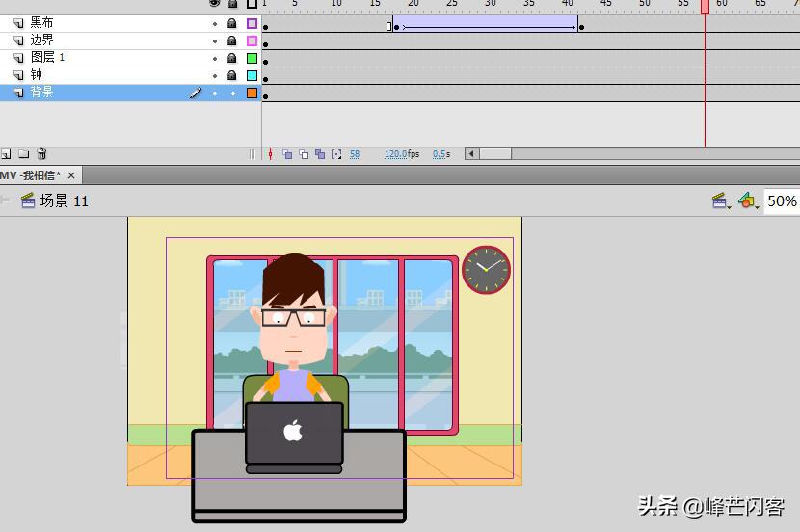Viewport: 800px width, 532px height.
Task: Select the 背景 layer name
Action: [41, 93]
